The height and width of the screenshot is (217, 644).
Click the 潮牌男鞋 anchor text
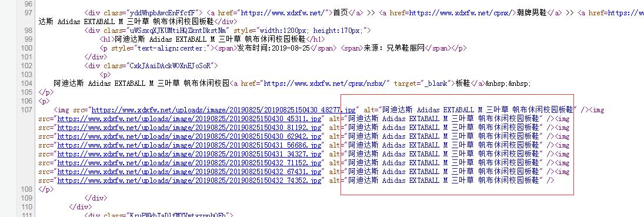[x=532, y=13]
